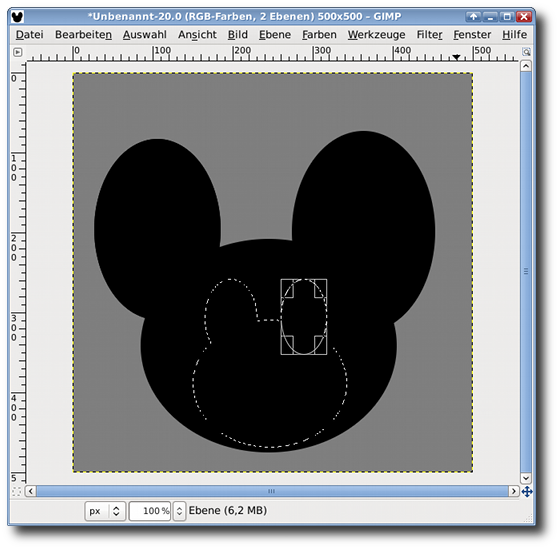Toggle Quick Mask button at bottom left
559x549 pixels.
coord(16,491)
